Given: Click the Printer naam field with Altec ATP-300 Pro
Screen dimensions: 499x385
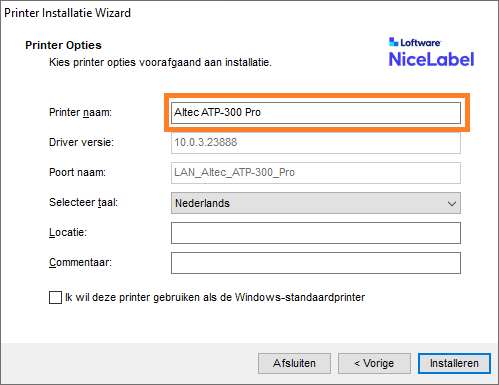Looking at the screenshot, I should pos(316,113).
